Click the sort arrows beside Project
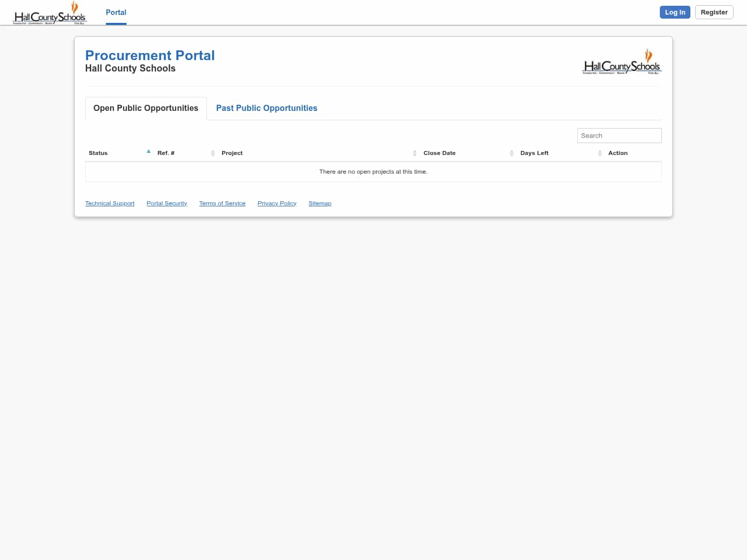747x560 pixels. point(414,153)
